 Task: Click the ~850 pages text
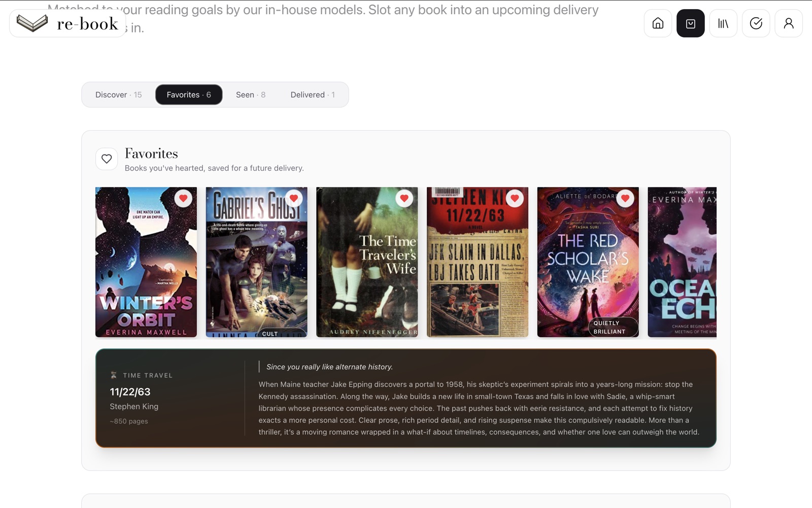(129, 421)
